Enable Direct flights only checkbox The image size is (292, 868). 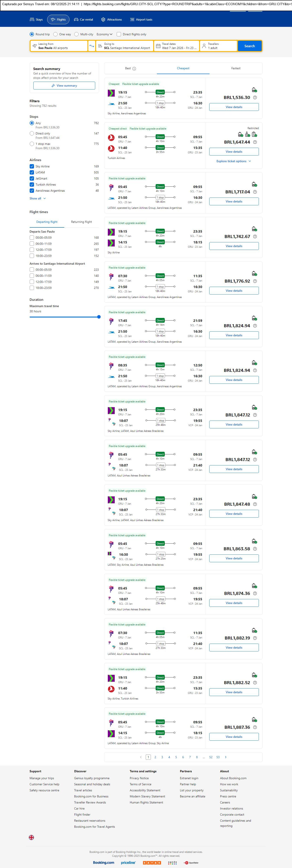pos(119,34)
